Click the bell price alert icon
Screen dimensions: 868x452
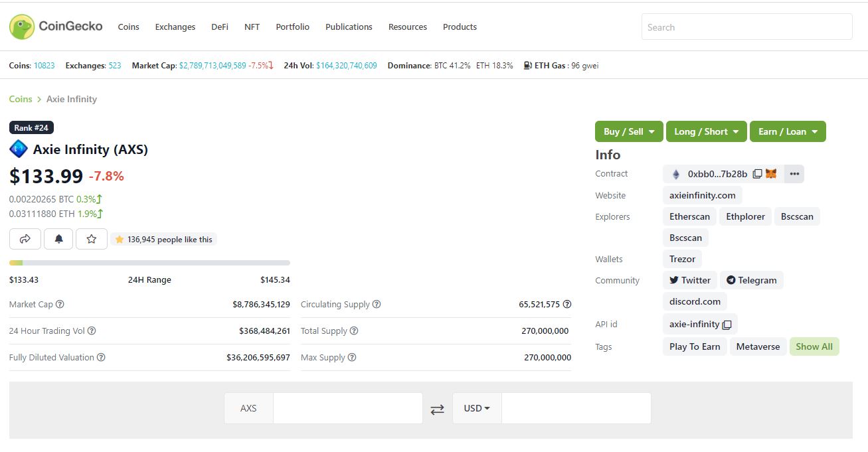[58, 239]
